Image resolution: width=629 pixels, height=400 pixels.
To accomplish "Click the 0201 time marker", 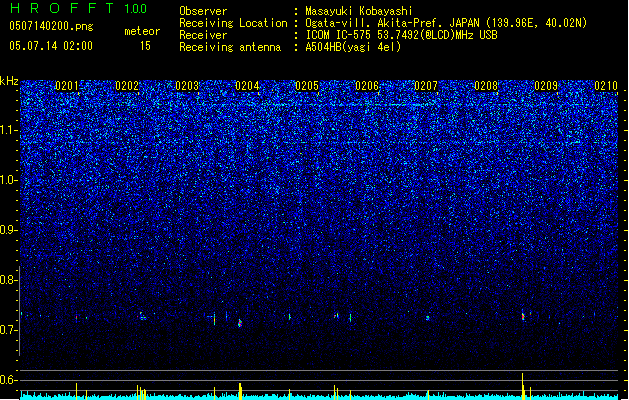I will 67,86.
